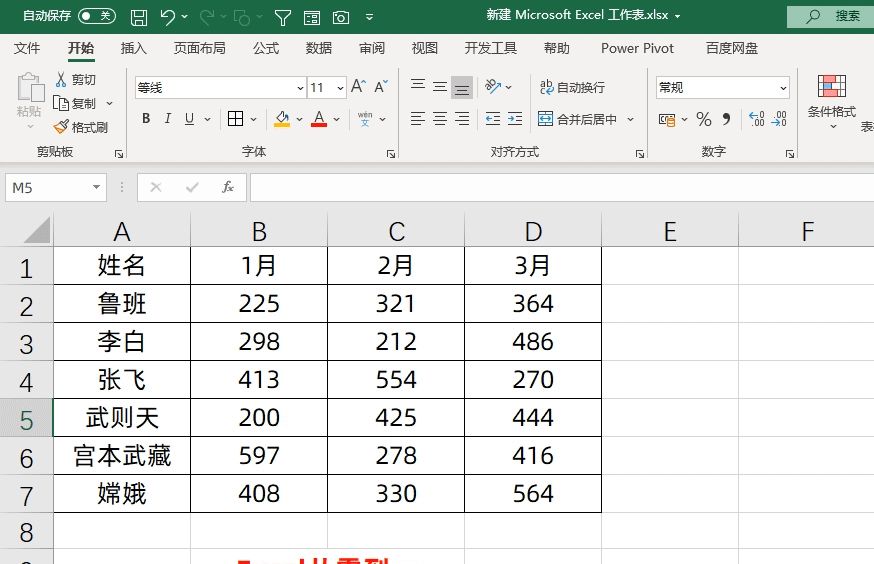The width and height of the screenshot is (874, 564).
Task: Click the Borders icon
Action: (x=235, y=119)
